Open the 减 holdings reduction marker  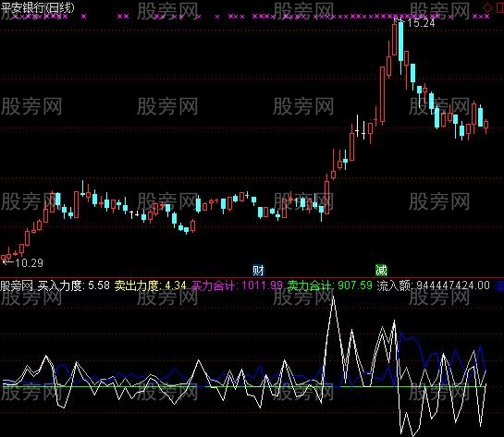point(381,271)
